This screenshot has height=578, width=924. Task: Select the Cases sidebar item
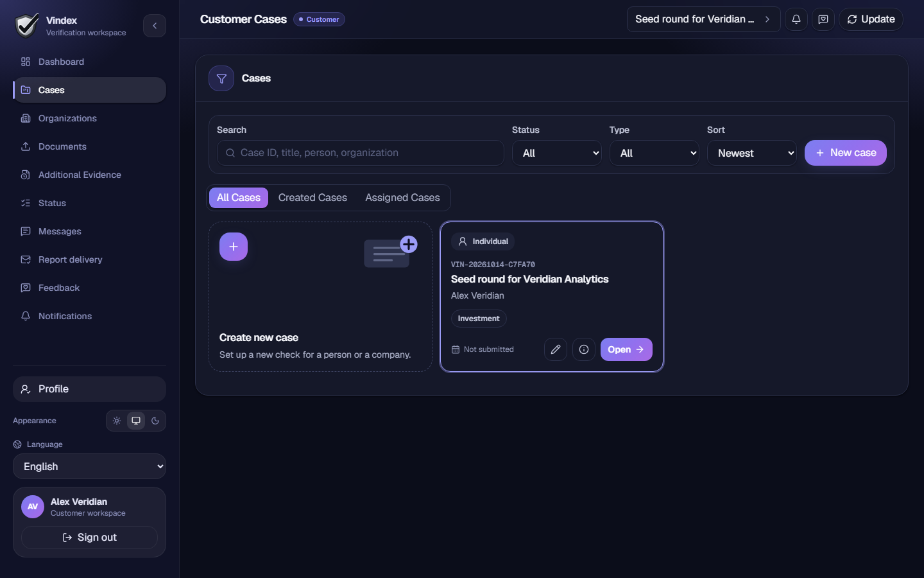[x=89, y=90]
